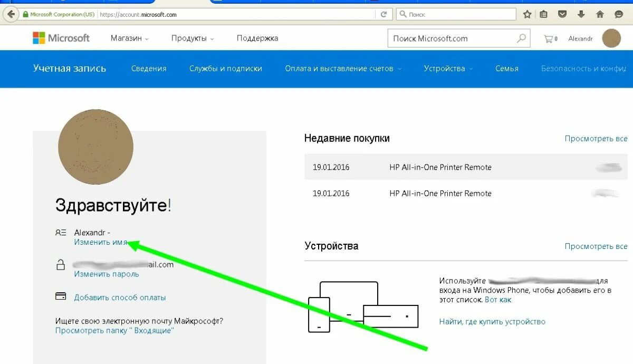Click the credit card icon
633x364 pixels.
[x=61, y=296]
